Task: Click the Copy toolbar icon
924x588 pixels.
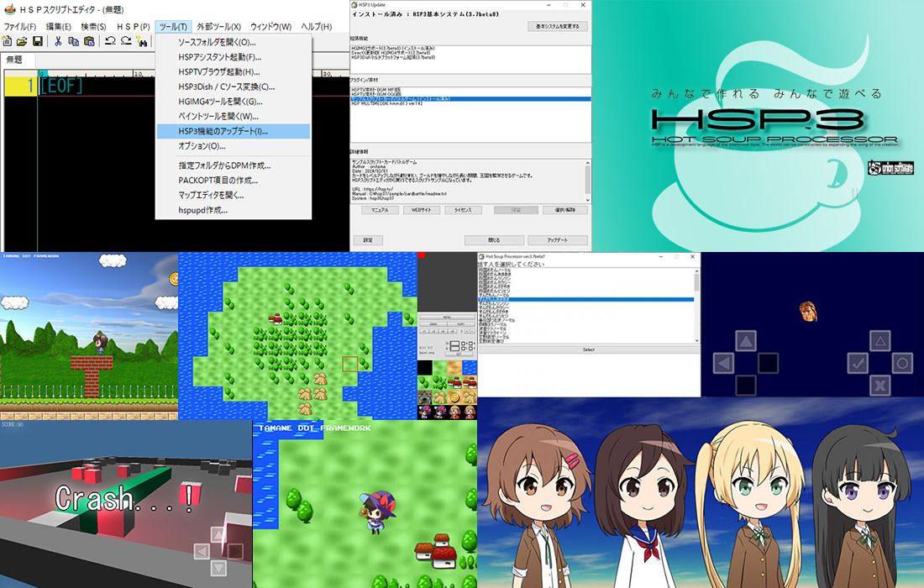Action: 74,40
